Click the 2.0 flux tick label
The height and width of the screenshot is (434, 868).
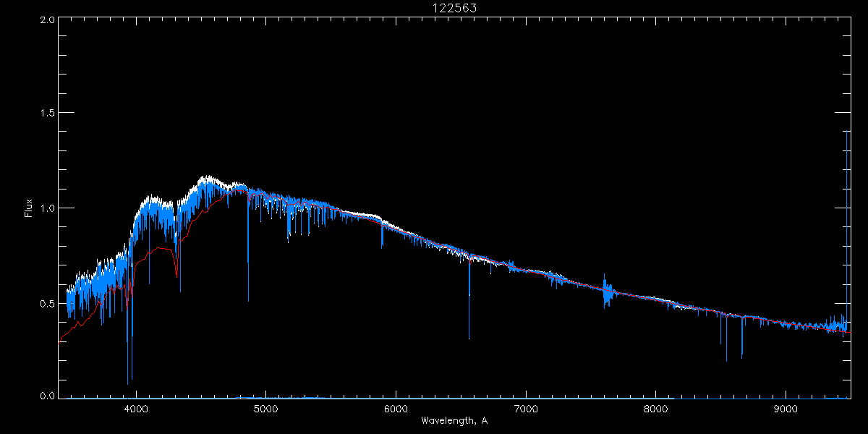coord(47,20)
